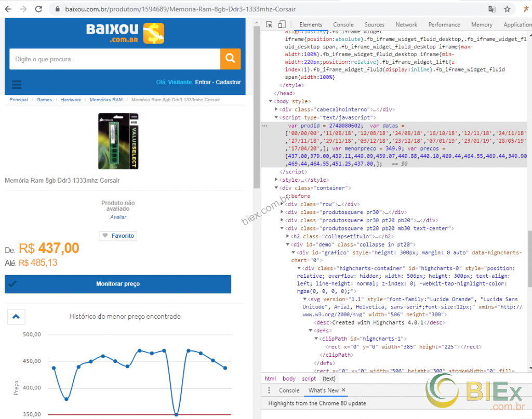Go to Principal breadcrumb link

19,100
